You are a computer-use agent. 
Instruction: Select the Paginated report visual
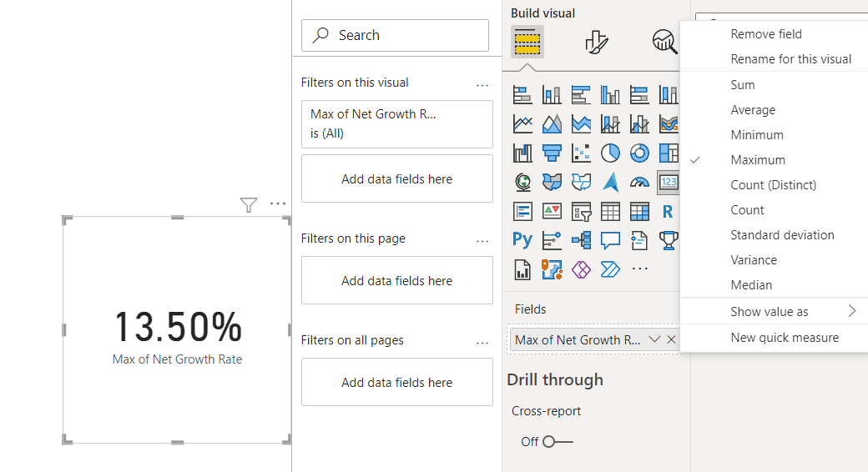pos(522,269)
